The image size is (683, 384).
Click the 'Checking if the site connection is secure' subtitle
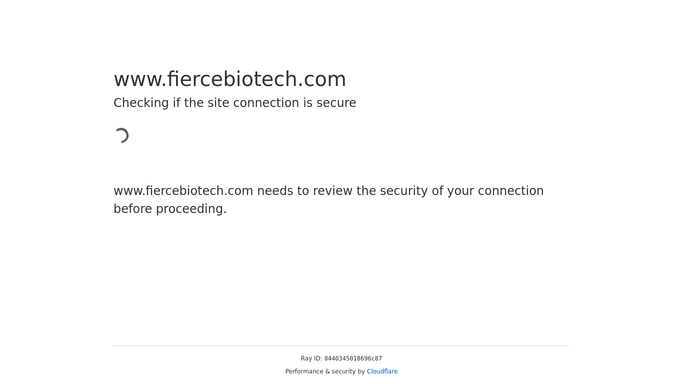(235, 103)
